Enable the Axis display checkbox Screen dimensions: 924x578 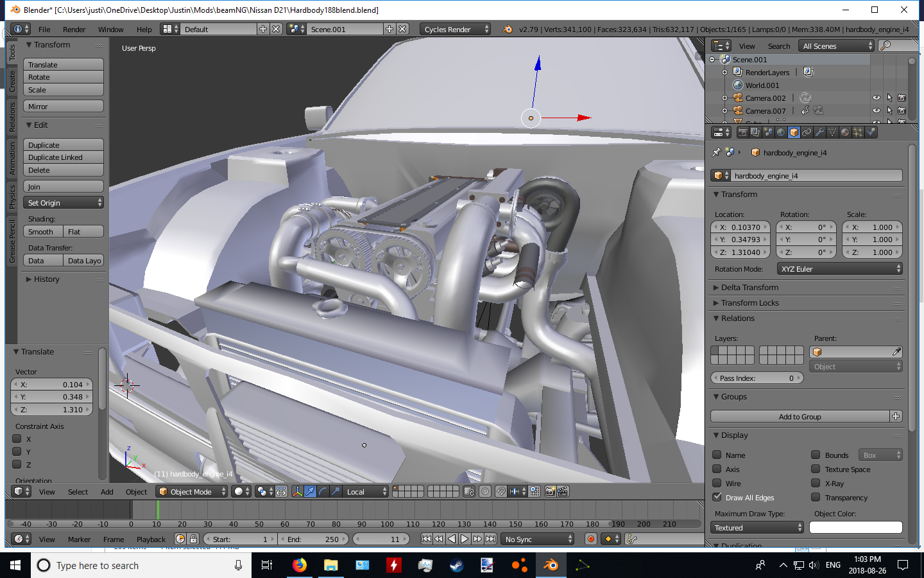717,469
